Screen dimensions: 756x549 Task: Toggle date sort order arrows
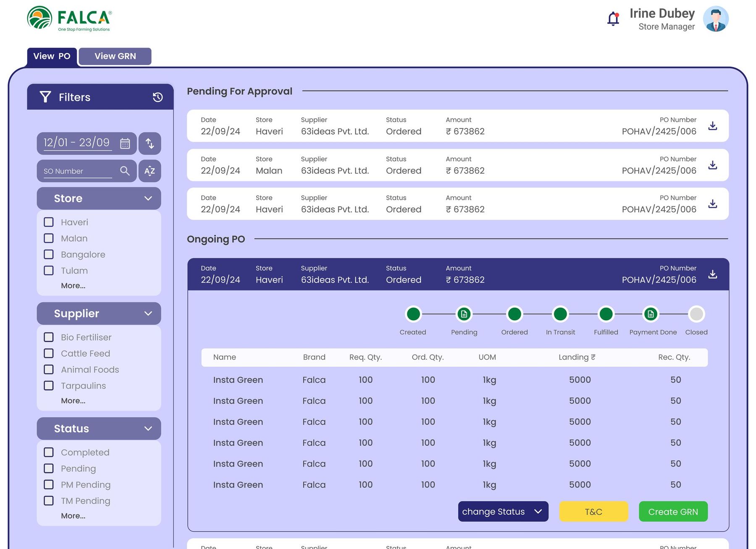pyautogui.click(x=150, y=144)
